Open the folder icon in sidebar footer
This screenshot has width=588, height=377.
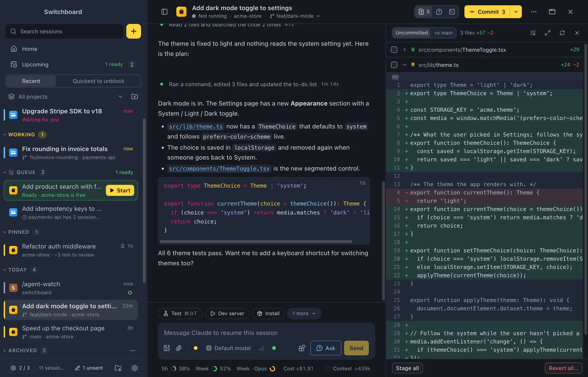[118, 368]
